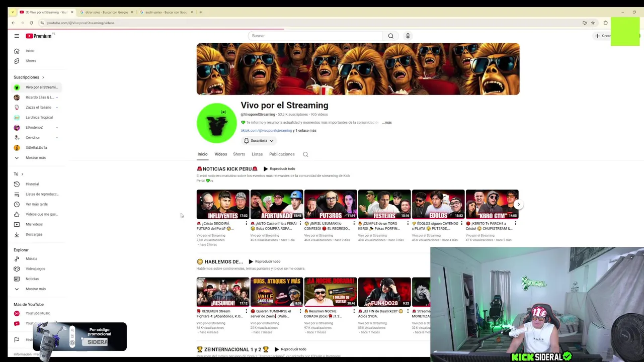Image resolution: width=644 pixels, height=362 pixels.
Task: Open the VALLE SAGRADO video thumbnail
Action: pos(277,292)
